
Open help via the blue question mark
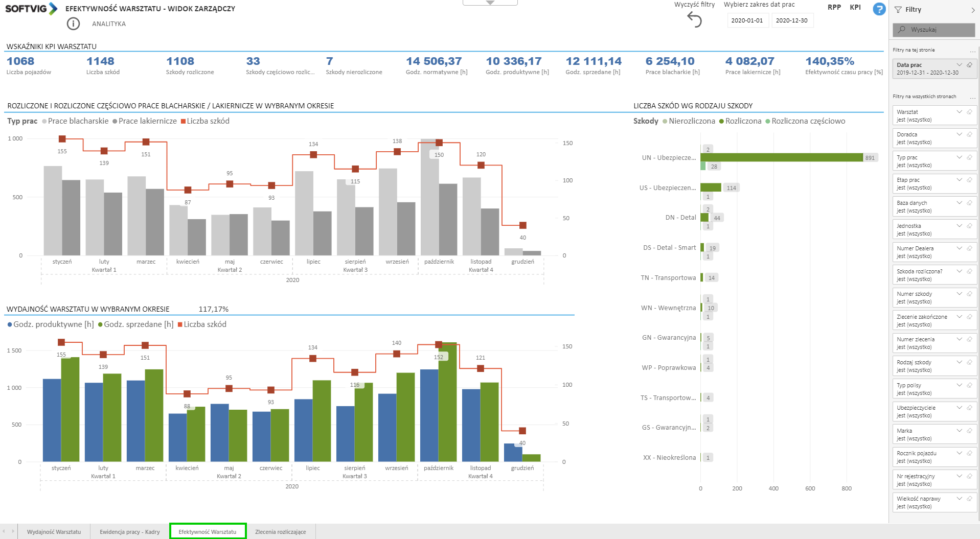pyautogui.click(x=879, y=9)
